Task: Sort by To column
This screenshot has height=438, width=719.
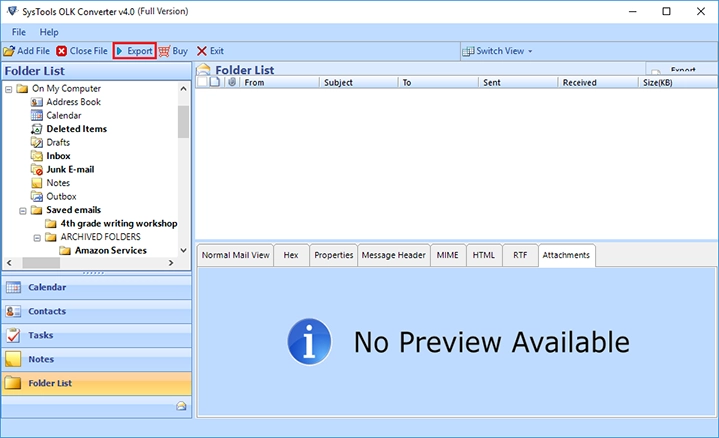Action: click(x=438, y=83)
